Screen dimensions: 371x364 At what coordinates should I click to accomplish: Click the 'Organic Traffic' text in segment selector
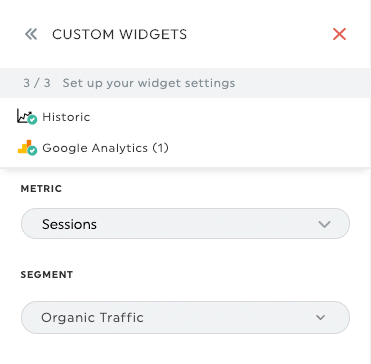point(92,317)
